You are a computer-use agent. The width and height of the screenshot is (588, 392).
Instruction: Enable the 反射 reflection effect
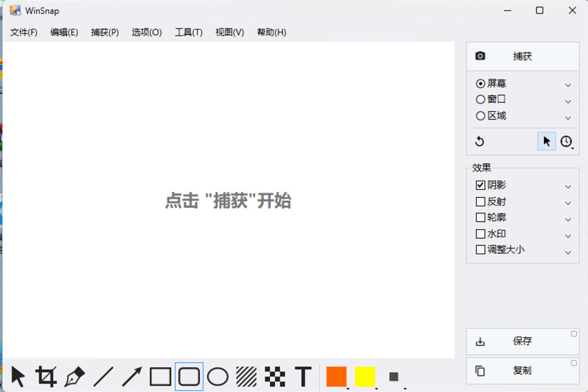pos(480,201)
